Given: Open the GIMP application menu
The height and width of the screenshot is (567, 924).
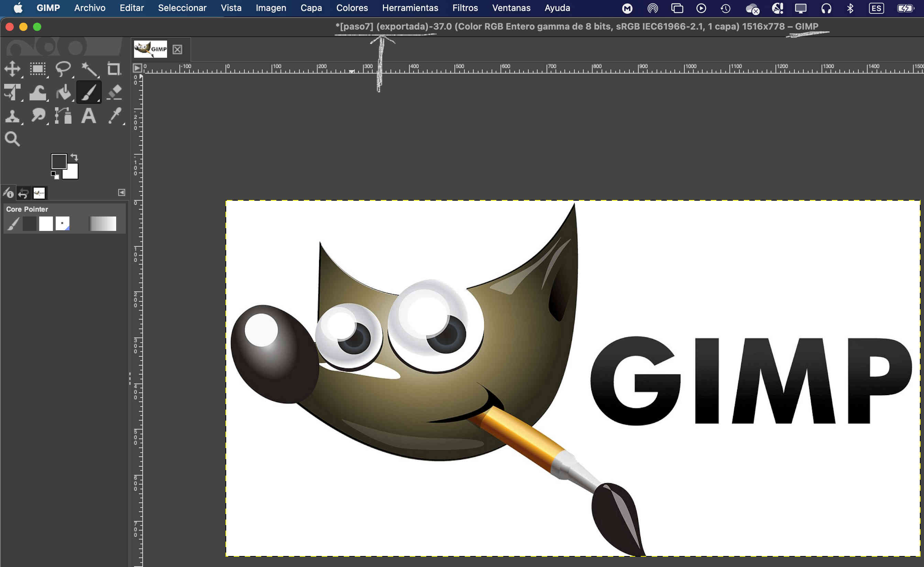Looking at the screenshot, I should tap(48, 8).
